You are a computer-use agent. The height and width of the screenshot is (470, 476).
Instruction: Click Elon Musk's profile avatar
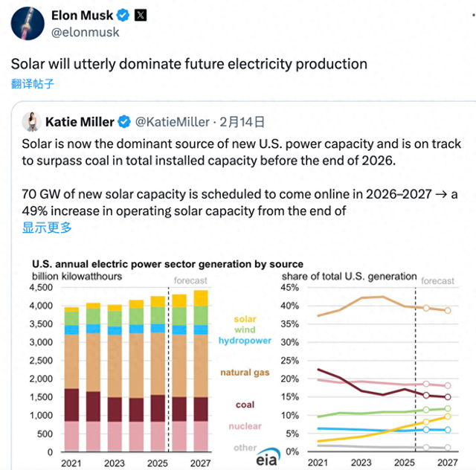[x=25, y=24]
